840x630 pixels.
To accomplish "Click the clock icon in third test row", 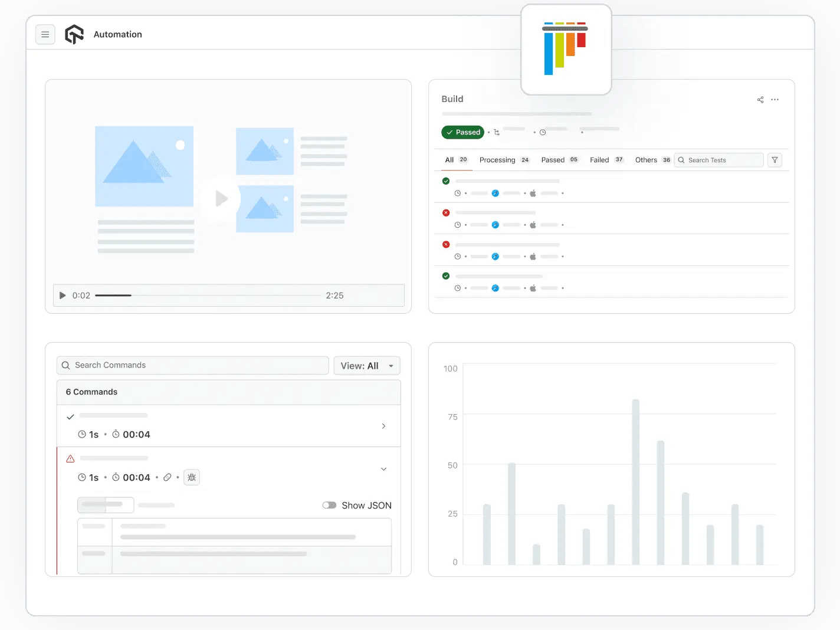I will coord(458,257).
